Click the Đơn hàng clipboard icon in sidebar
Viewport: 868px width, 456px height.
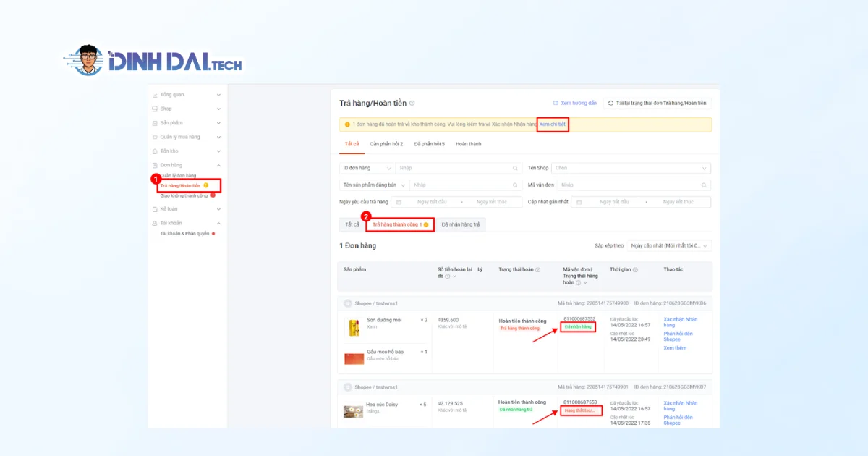[x=155, y=165]
